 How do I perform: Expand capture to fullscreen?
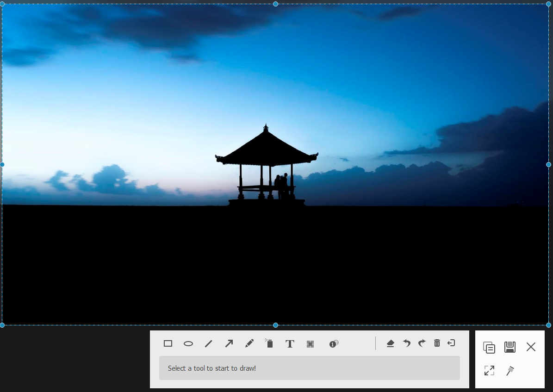click(x=489, y=370)
